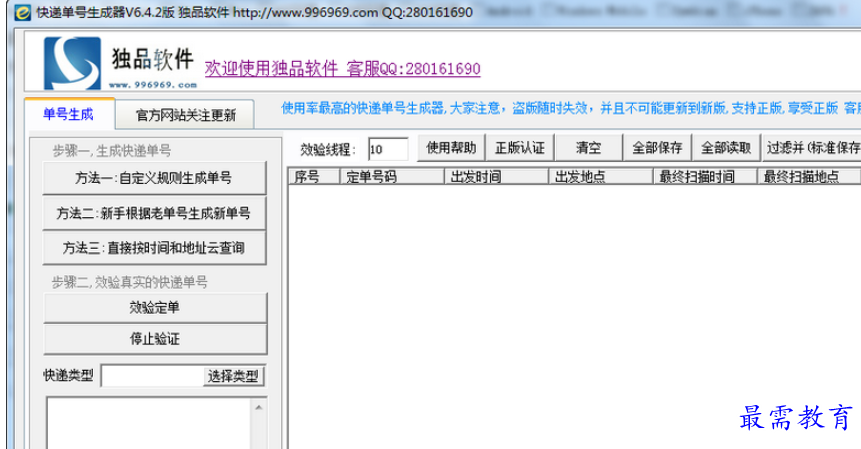The width and height of the screenshot is (861, 449).
Task: Open the 欢迎使用独品软件 客服QQ link
Action: (x=343, y=69)
